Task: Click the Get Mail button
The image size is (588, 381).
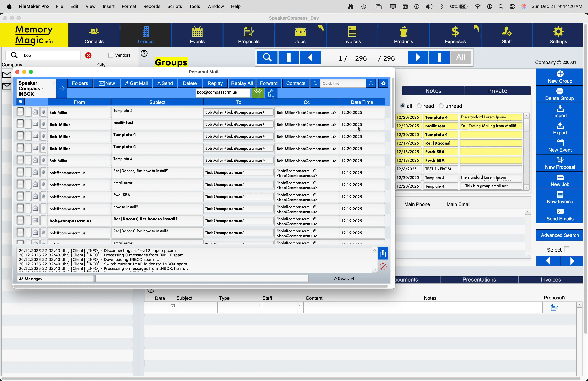Action: [136, 83]
